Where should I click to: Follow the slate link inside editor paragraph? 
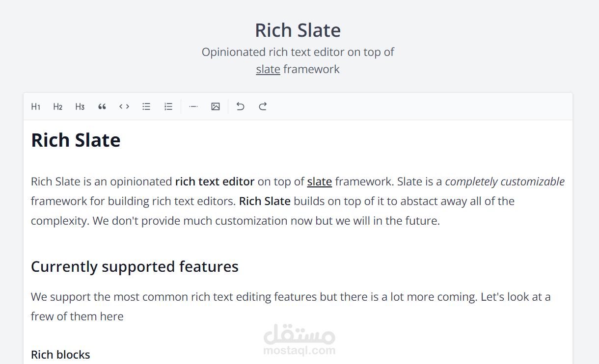pos(320,182)
